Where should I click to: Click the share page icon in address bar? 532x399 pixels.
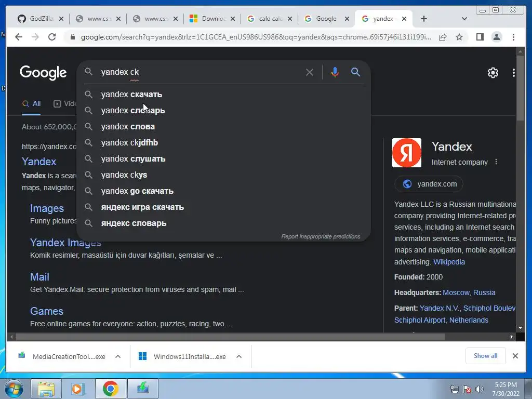pyautogui.click(x=443, y=37)
